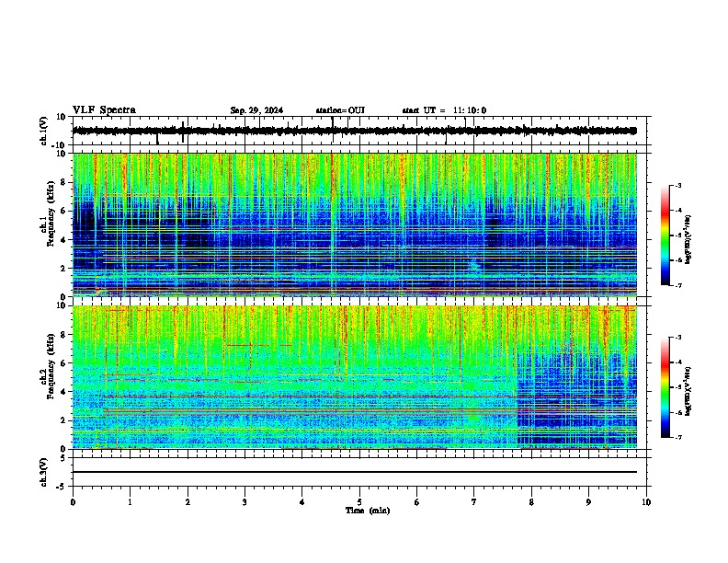Viewport: 728px width, 563px height.
Task: Click the "2" tick on the time axis
Action: pos(188,502)
